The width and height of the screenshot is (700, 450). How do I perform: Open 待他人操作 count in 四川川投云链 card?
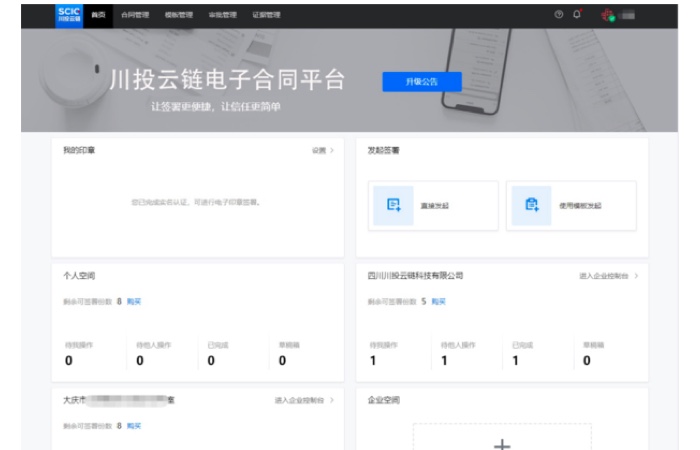click(x=444, y=360)
